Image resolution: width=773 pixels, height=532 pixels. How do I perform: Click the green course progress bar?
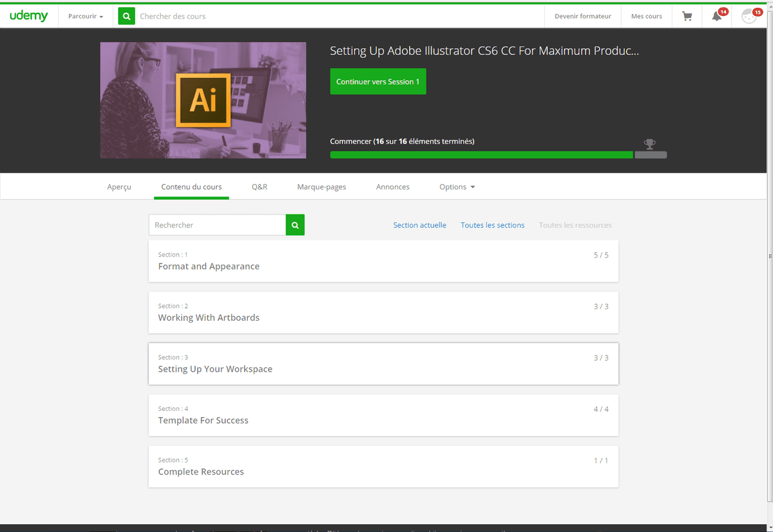pos(481,155)
